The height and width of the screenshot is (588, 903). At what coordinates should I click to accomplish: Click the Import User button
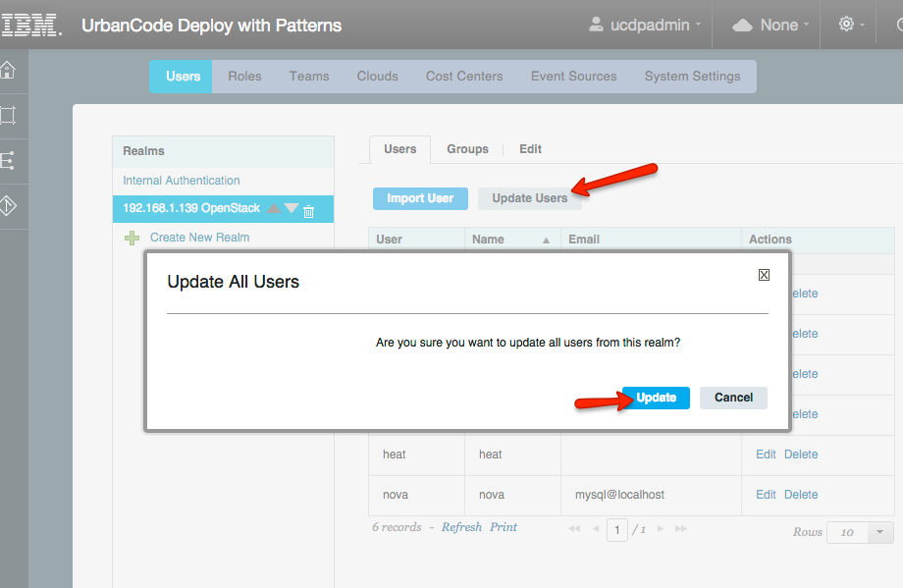pos(420,198)
